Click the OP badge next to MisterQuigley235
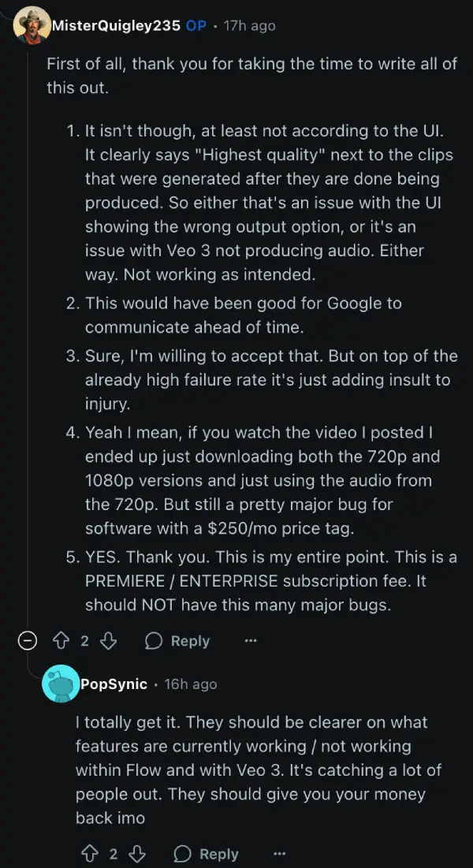This screenshot has width=473, height=868. pos(196,25)
